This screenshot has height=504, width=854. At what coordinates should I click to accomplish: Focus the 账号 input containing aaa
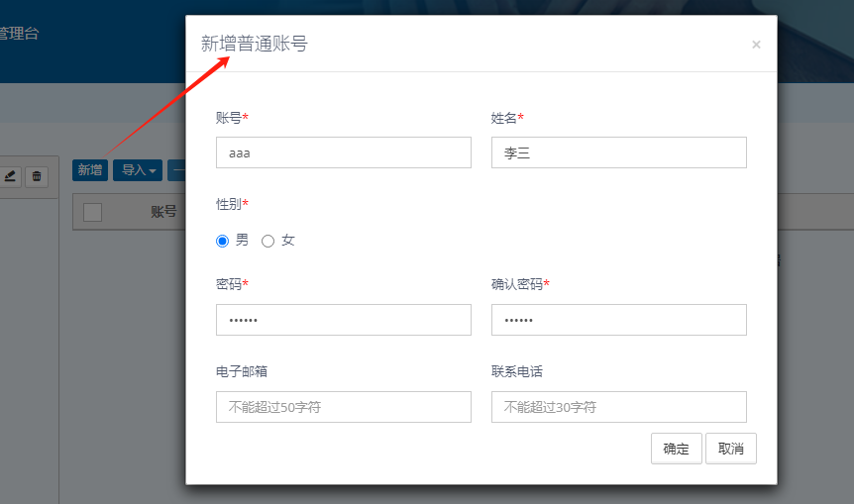(x=343, y=152)
